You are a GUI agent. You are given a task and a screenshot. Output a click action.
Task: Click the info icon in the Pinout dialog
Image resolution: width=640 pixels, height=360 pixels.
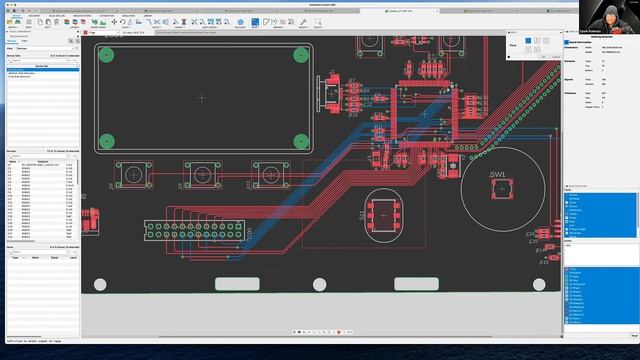509,57
